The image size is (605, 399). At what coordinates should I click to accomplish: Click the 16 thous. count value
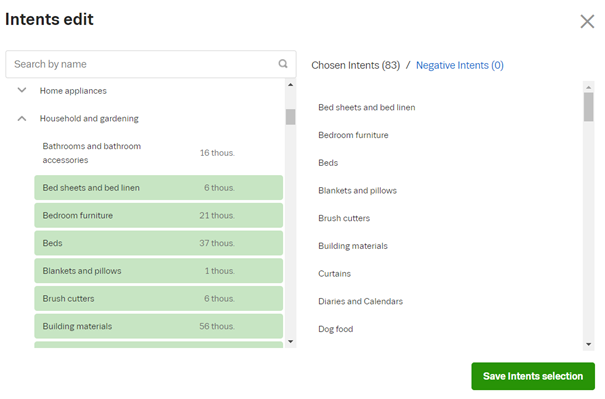217,153
